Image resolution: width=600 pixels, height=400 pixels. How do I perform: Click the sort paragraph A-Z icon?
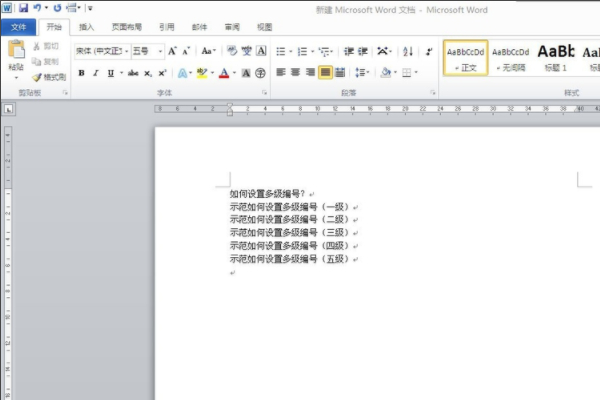click(407, 50)
